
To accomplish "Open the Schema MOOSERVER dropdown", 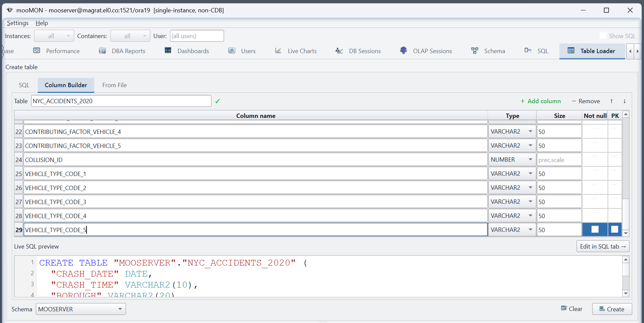I will 81,309.
